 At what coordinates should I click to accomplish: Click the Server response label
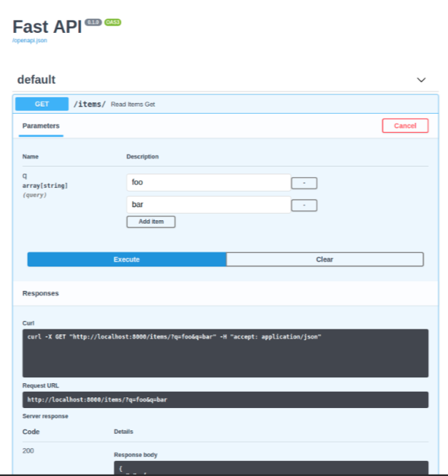click(x=45, y=416)
